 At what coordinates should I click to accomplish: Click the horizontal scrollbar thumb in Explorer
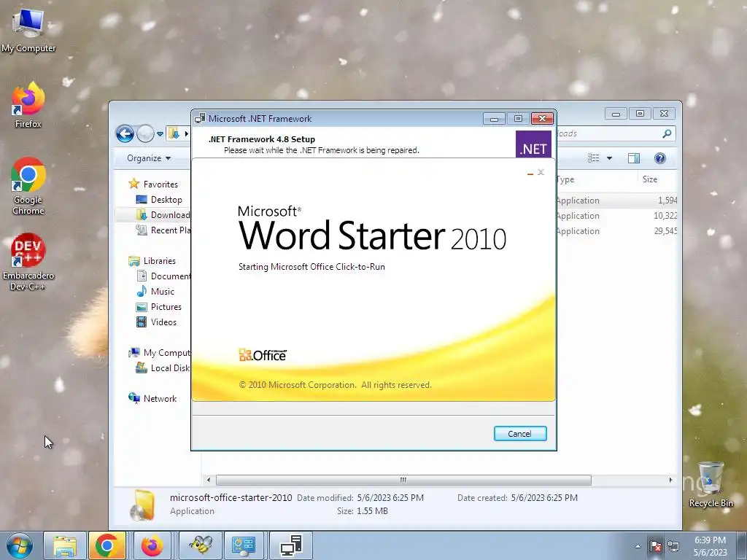403,480
